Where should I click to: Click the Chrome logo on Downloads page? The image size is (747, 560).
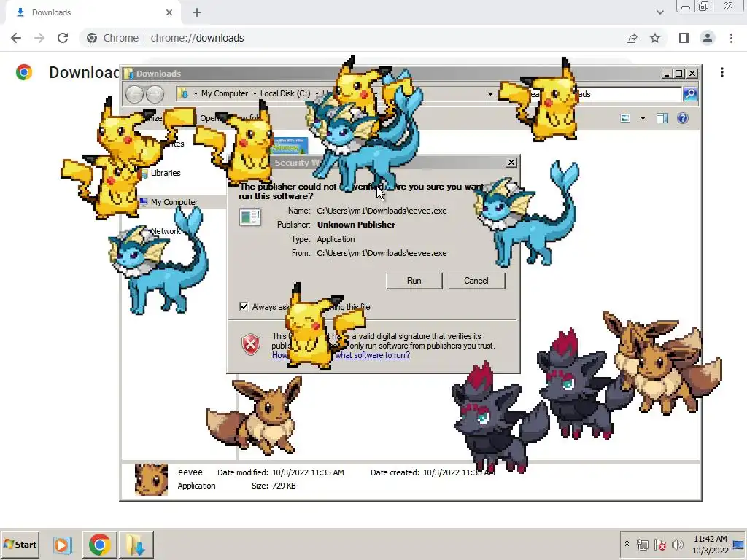coord(24,72)
